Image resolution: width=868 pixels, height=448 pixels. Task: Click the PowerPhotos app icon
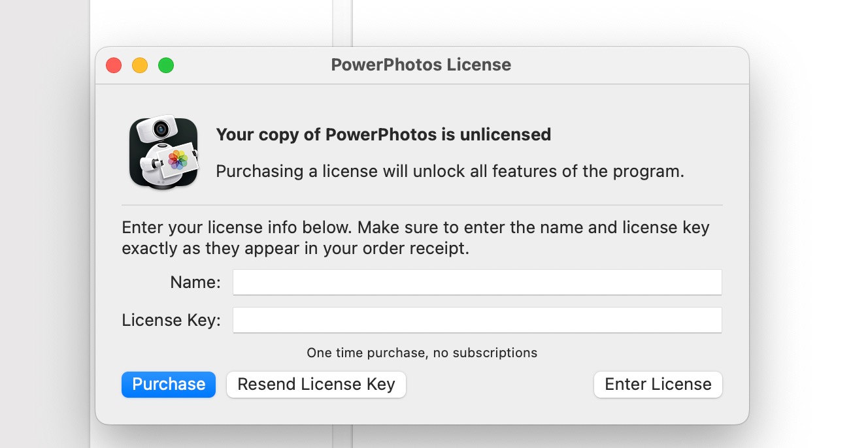[163, 153]
